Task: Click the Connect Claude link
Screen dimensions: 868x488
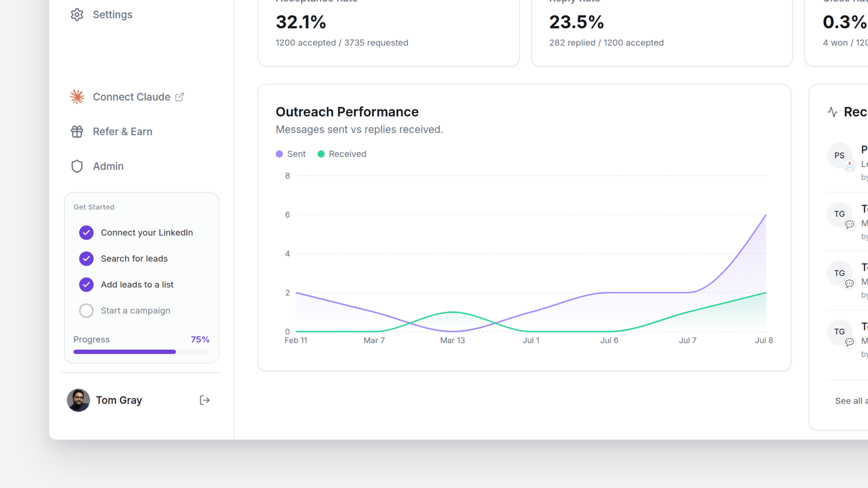Action: 131,97
